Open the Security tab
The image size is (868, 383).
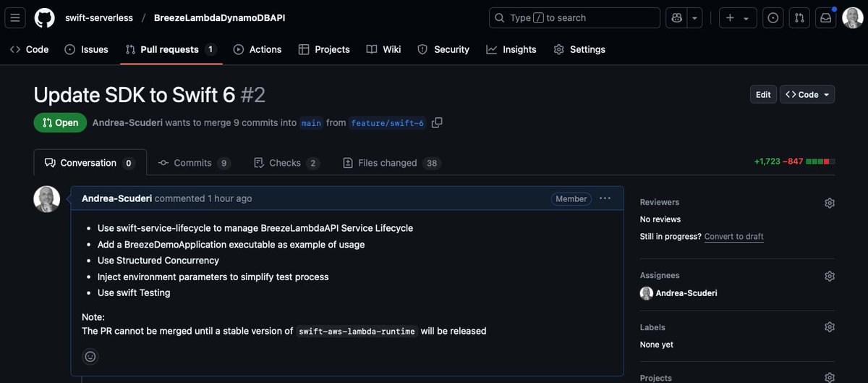pos(443,49)
